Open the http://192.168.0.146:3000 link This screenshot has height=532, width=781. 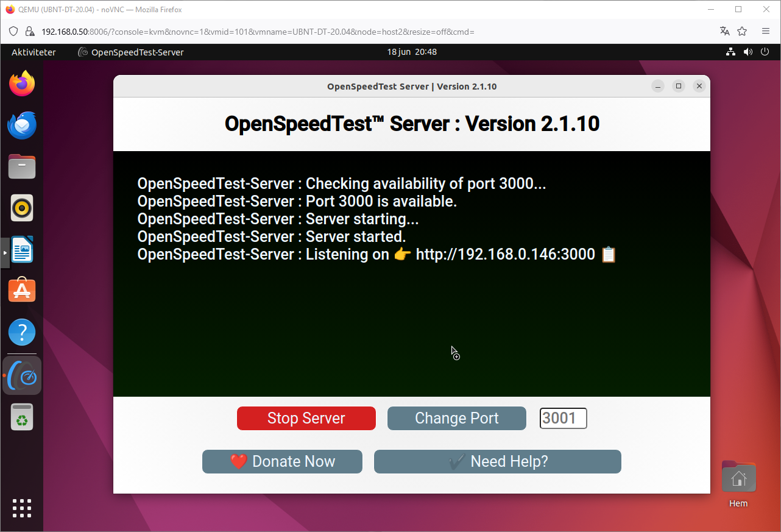(505, 254)
